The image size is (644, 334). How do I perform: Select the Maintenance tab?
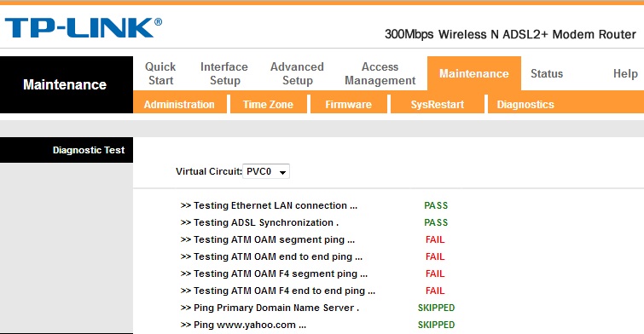[x=474, y=73]
